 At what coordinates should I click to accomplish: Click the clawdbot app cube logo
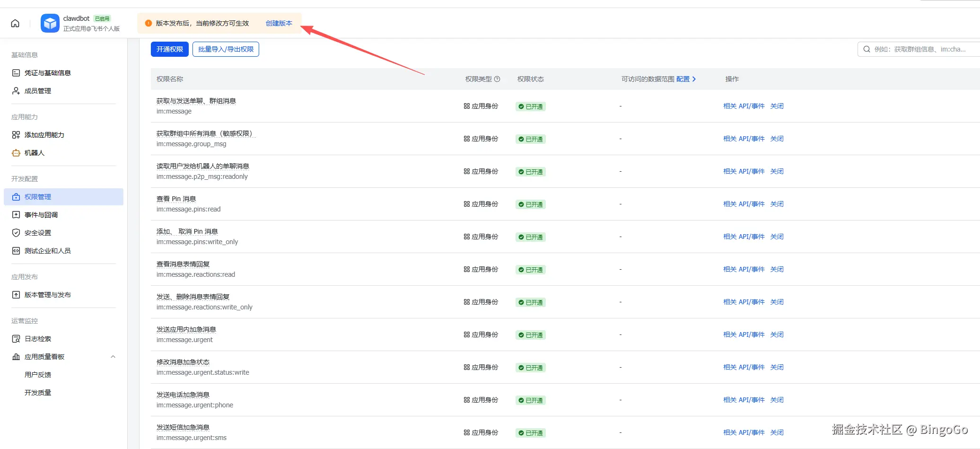pyautogui.click(x=50, y=23)
